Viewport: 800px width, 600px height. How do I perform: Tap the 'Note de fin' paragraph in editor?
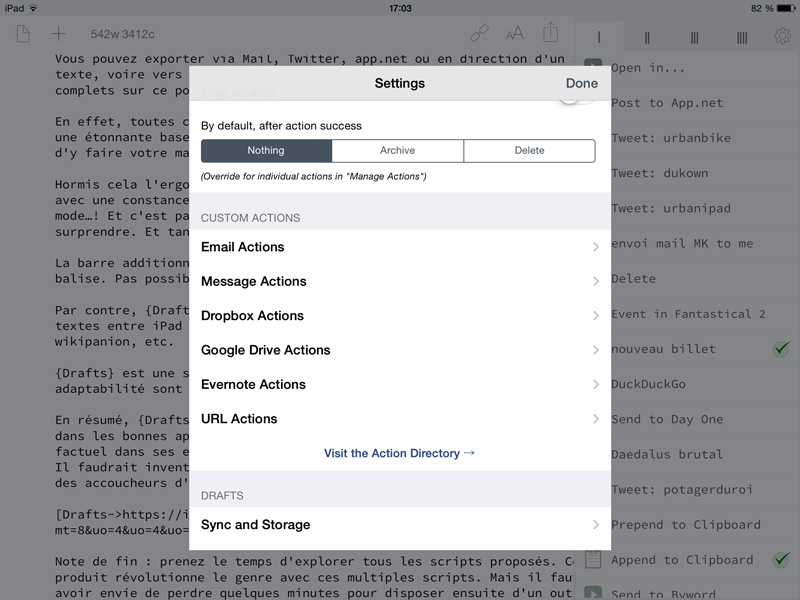click(314, 577)
